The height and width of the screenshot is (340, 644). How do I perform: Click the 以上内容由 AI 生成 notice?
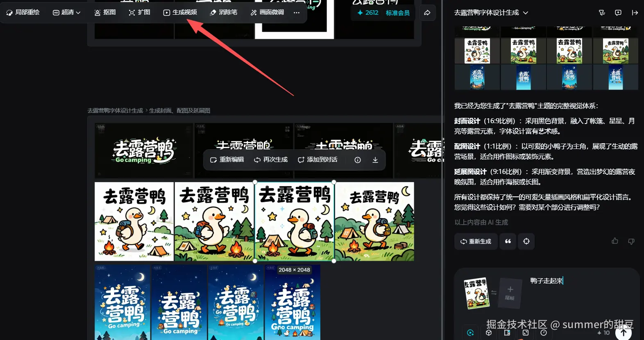[x=481, y=222]
